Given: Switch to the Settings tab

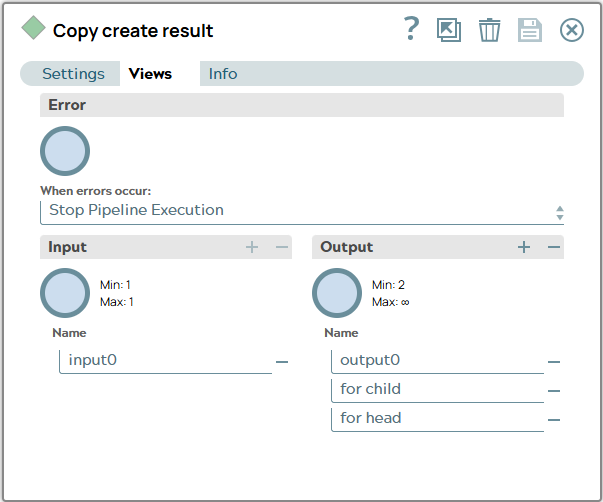Looking at the screenshot, I should (73, 73).
